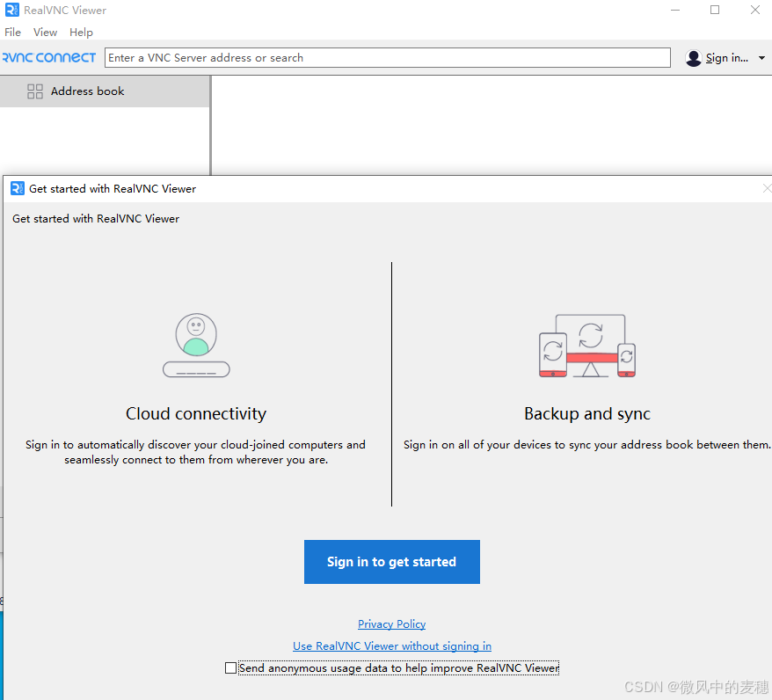Open the File menu
The image size is (772, 700).
[13, 33]
